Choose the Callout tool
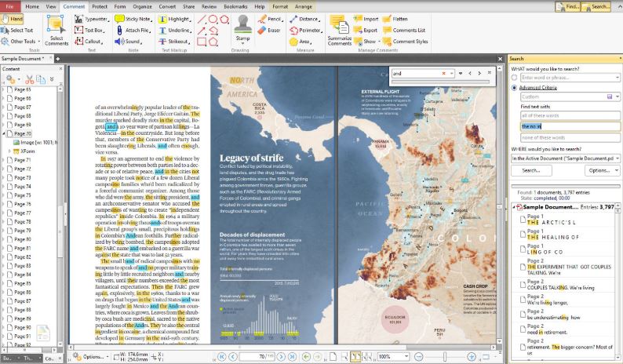Screen dimensions: 623x364 89,42
